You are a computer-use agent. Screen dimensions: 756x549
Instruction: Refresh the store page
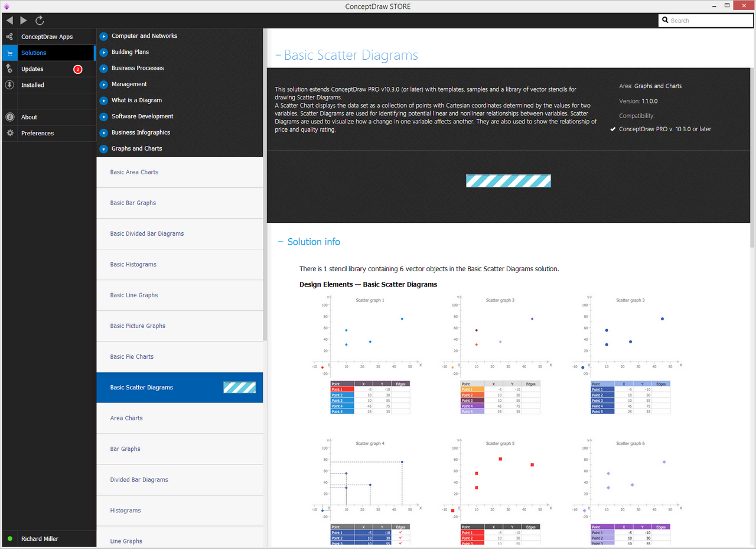coord(40,21)
